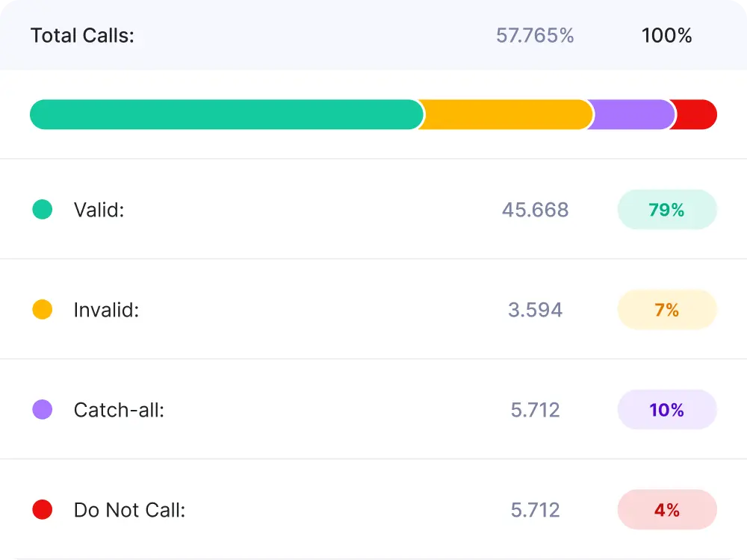The height and width of the screenshot is (560, 747).
Task: Click the 3.594 Invalid count value
Action: pyautogui.click(x=535, y=310)
